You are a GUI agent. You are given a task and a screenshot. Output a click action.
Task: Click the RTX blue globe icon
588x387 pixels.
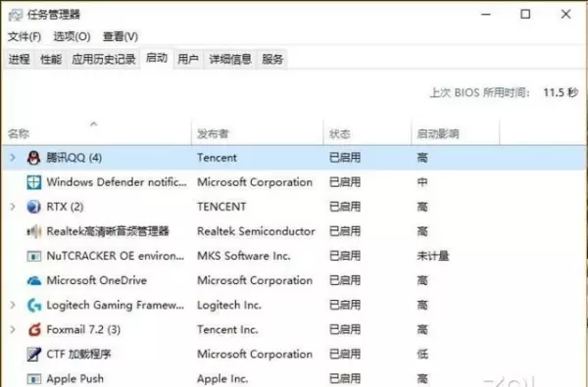point(33,207)
